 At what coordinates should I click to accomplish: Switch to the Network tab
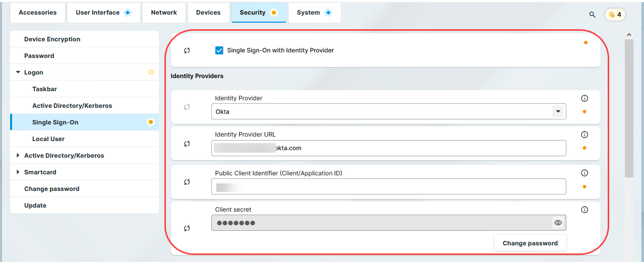coord(164,13)
